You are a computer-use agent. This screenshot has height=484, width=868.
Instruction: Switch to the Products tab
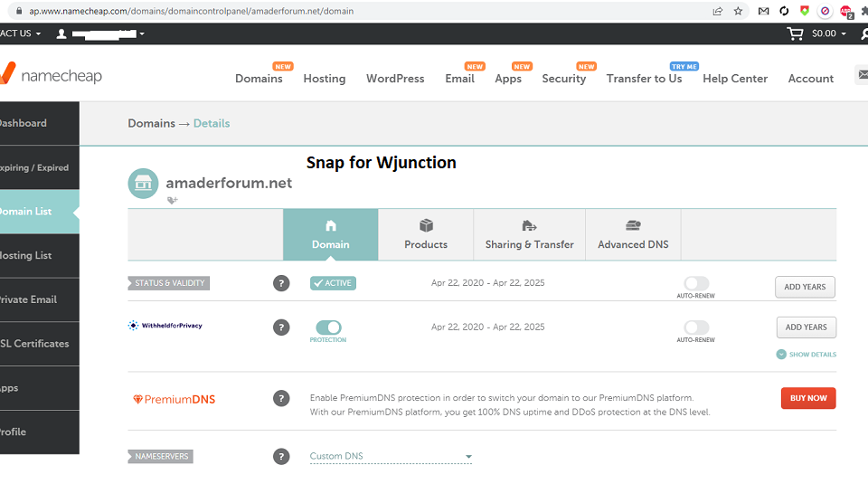click(x=426, y=235)
